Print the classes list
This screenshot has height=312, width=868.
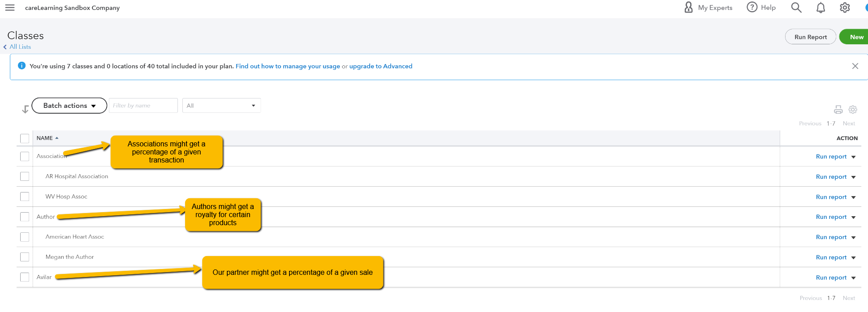[x=838, y=110]
